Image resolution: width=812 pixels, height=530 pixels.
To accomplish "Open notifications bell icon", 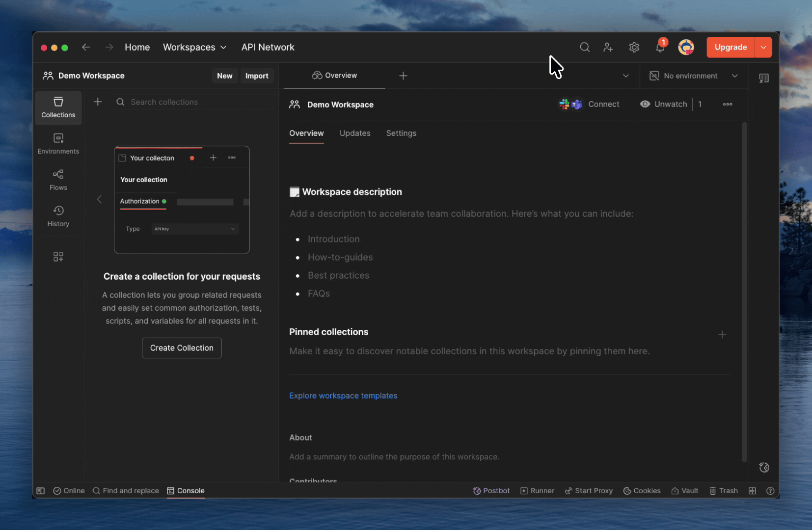I will click(x=660, y=48).
